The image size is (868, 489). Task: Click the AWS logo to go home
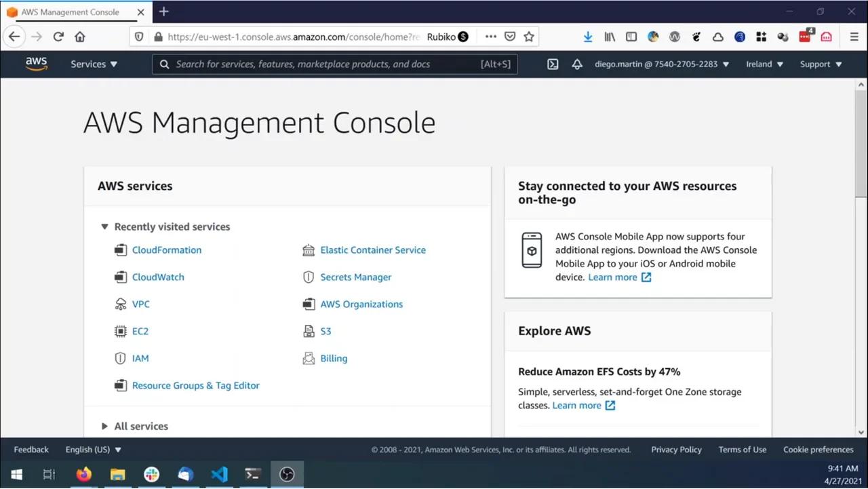pyautogui.click(x=36, y=64)
